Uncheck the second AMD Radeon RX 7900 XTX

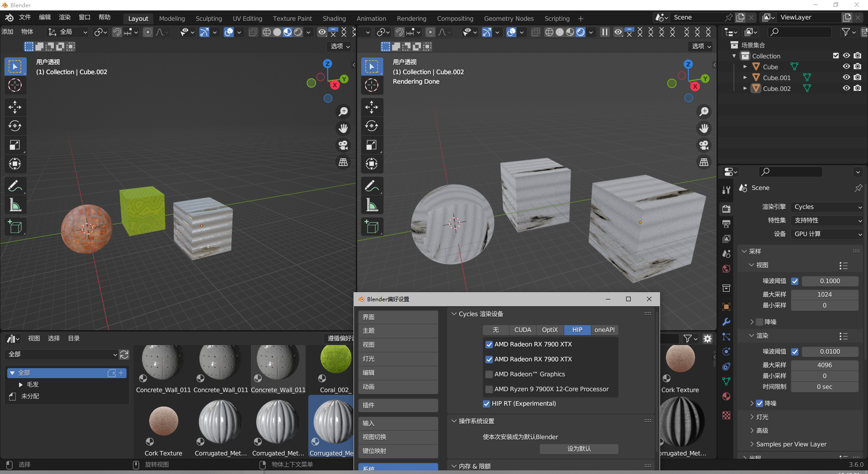click(489, 359)
